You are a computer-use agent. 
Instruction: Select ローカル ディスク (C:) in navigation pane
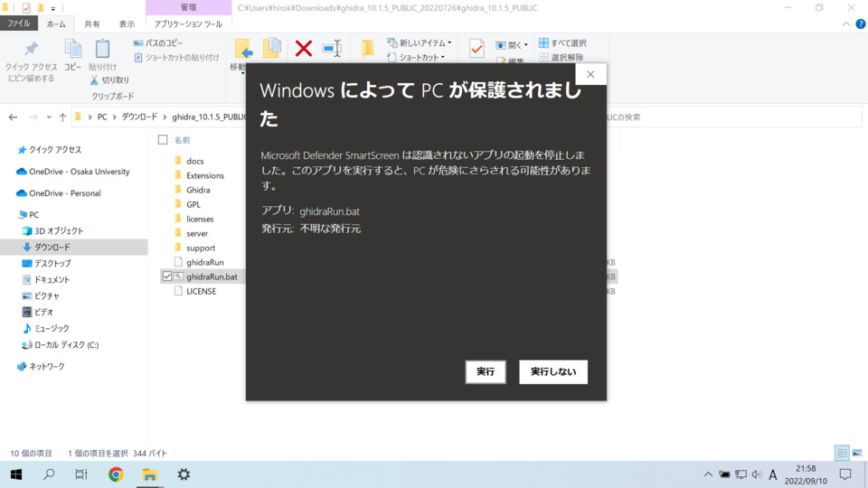(x=66, y=344)
